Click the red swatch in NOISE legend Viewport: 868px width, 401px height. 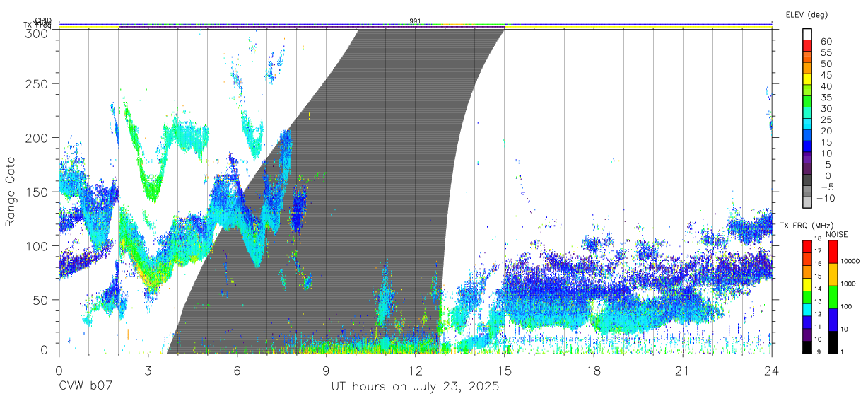pyautogui.click(x=833, y=251)
